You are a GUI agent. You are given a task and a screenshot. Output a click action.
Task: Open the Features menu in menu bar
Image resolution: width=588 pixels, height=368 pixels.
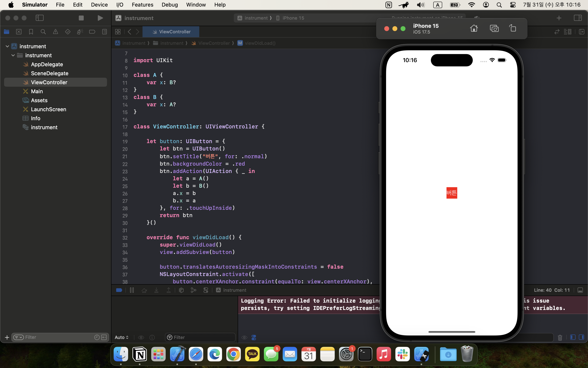pyautogui.click(x=142, y=5)
